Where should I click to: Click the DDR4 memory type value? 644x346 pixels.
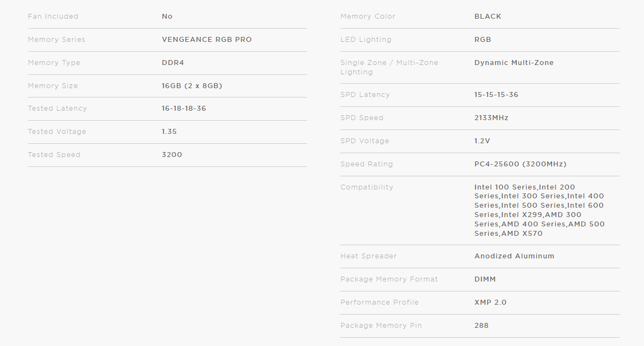coord(173,63)
